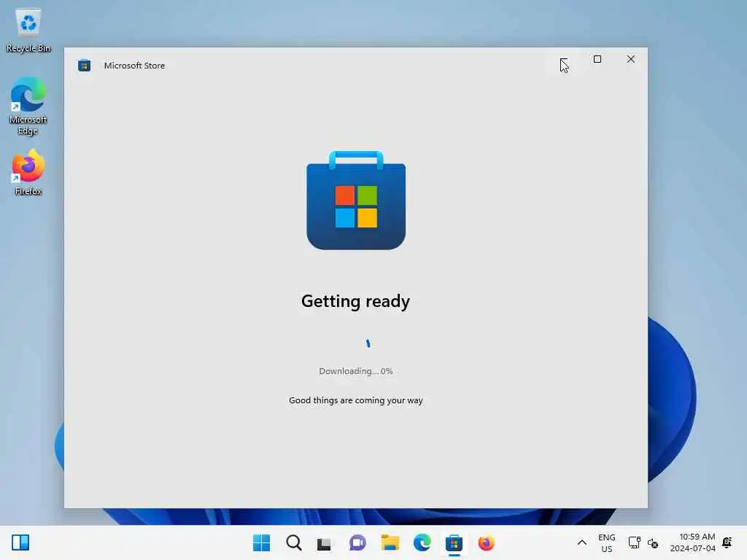This screenshot has height=560, width=747.
Task: Expand hidden system tray icons chevron
Action: tap(581, 542)
